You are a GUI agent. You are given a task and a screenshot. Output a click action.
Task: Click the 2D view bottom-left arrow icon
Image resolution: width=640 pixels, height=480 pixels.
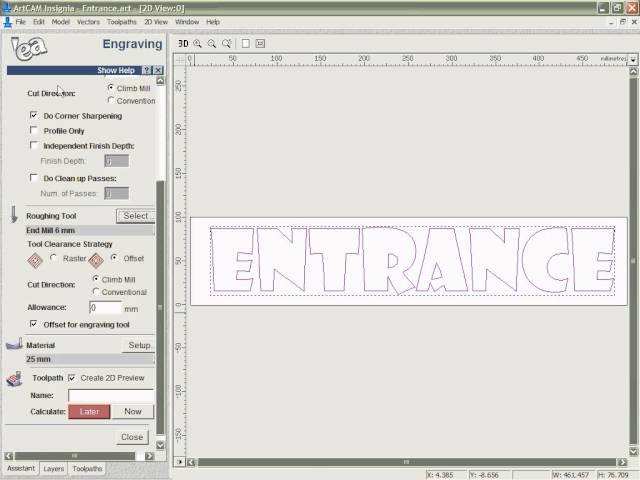click(180, 462)
